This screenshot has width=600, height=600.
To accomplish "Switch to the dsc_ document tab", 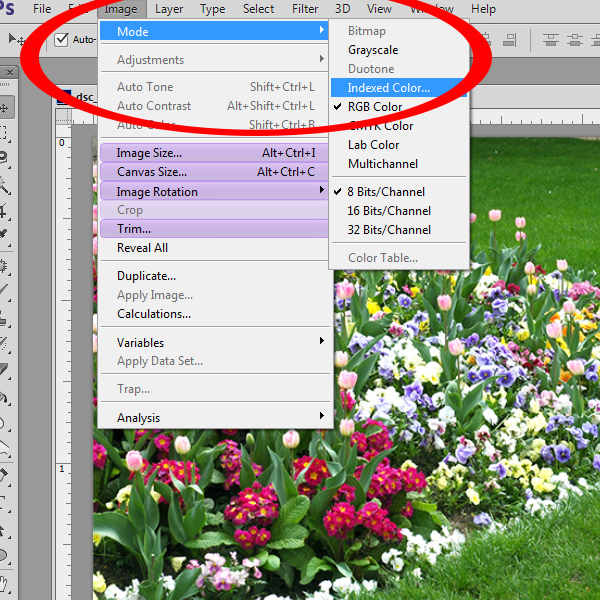I will pyautogui.click(x=77, y=96).
